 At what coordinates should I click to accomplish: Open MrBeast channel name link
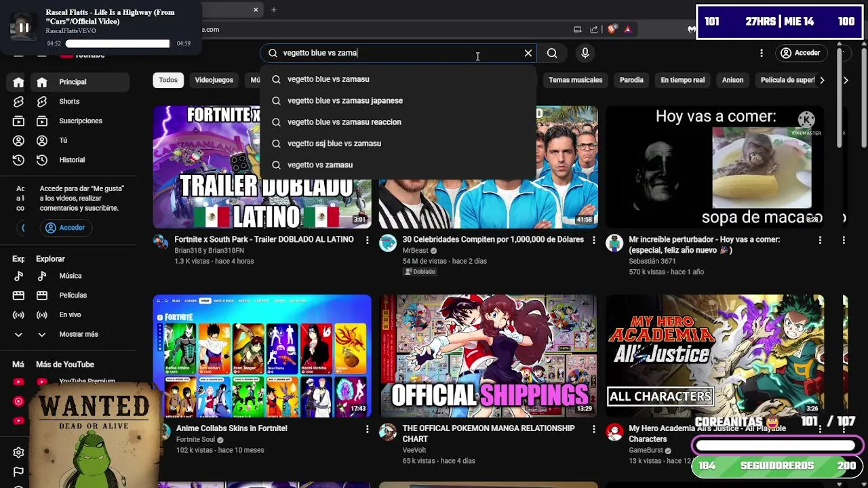pyautogui.click(x=415, y=250)
